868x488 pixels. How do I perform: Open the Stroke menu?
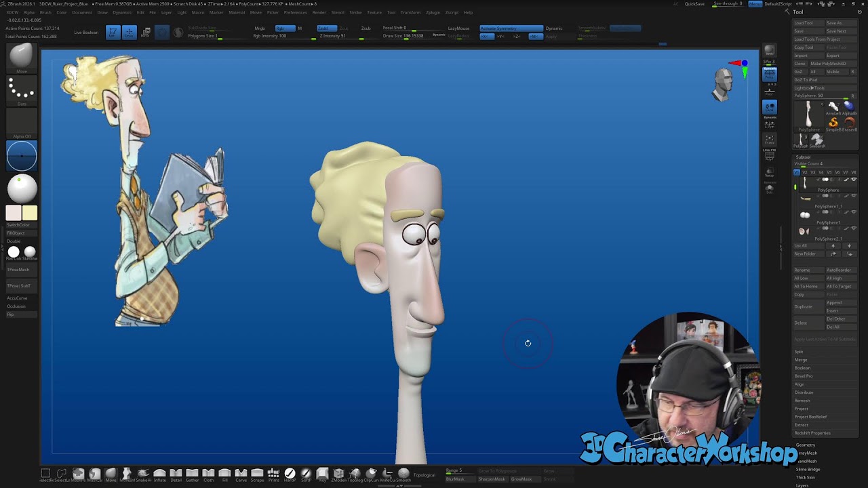[x=355, y=12]
